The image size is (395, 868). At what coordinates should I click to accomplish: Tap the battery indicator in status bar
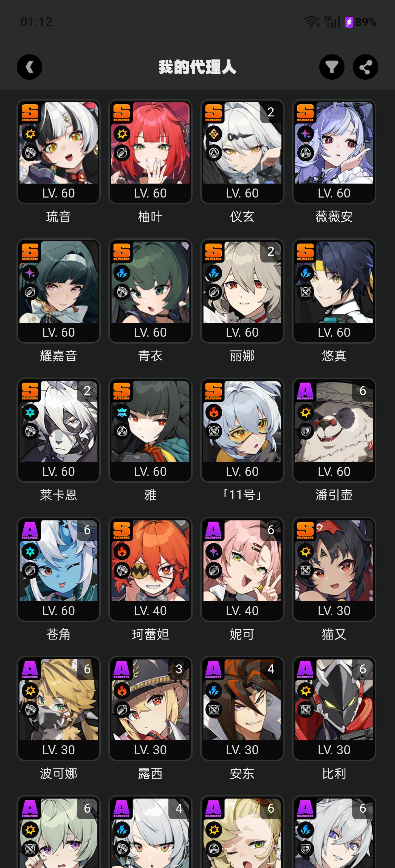[x=361, y=22]
